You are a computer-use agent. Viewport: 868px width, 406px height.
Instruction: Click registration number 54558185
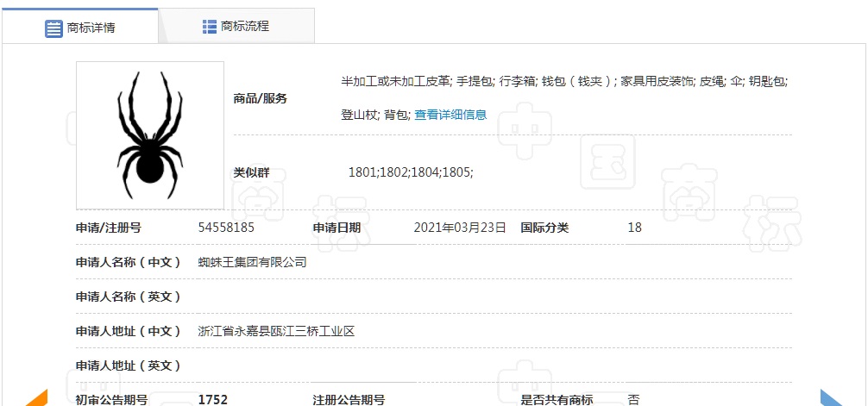(x=226, y=228)
